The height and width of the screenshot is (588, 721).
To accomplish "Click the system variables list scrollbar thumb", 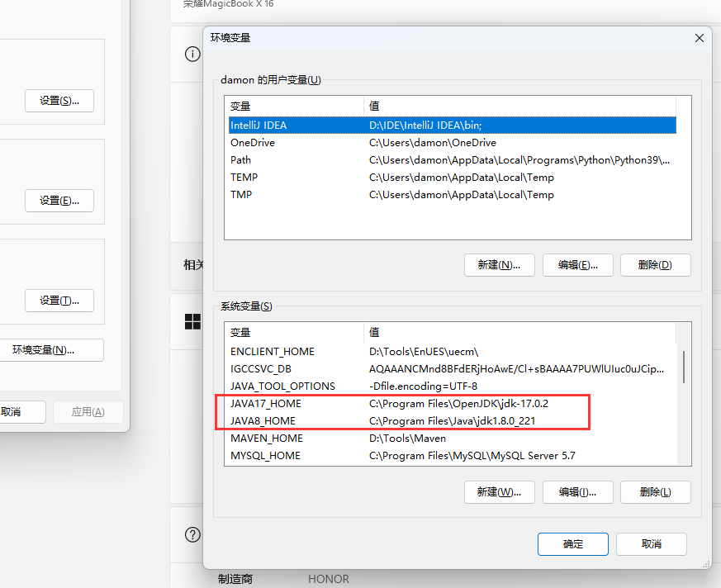I will click(684, 367).
